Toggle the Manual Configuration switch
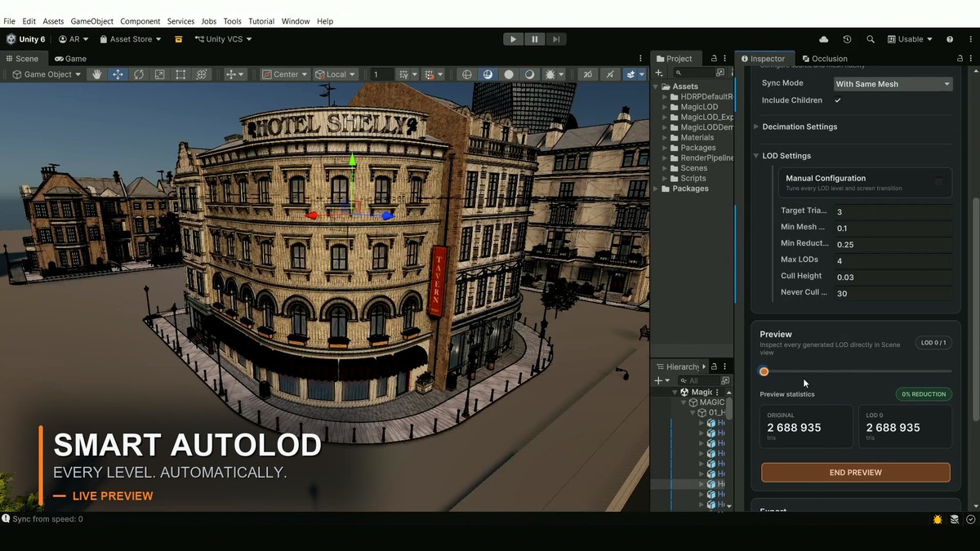980x551 pixels. click(x=938, y=182)
